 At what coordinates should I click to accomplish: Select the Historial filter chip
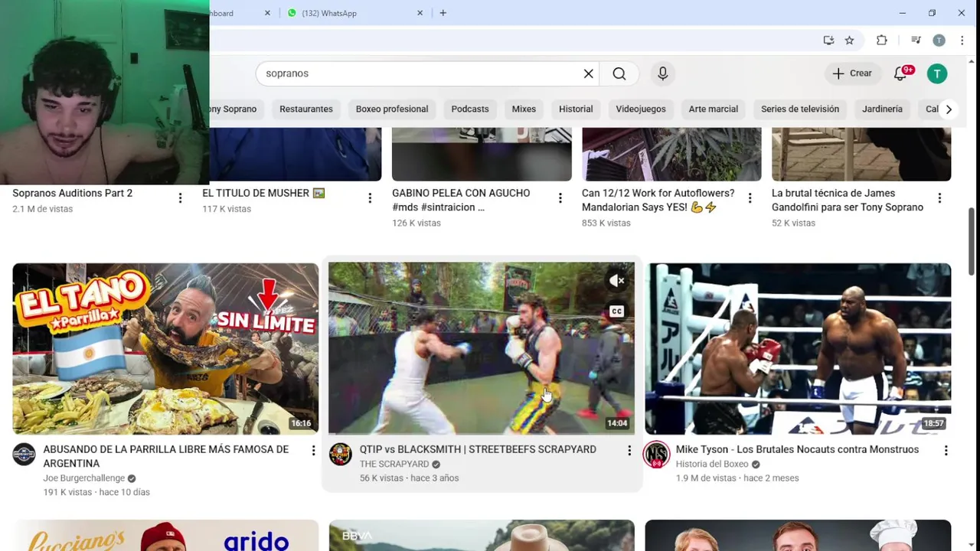point(576,109)
